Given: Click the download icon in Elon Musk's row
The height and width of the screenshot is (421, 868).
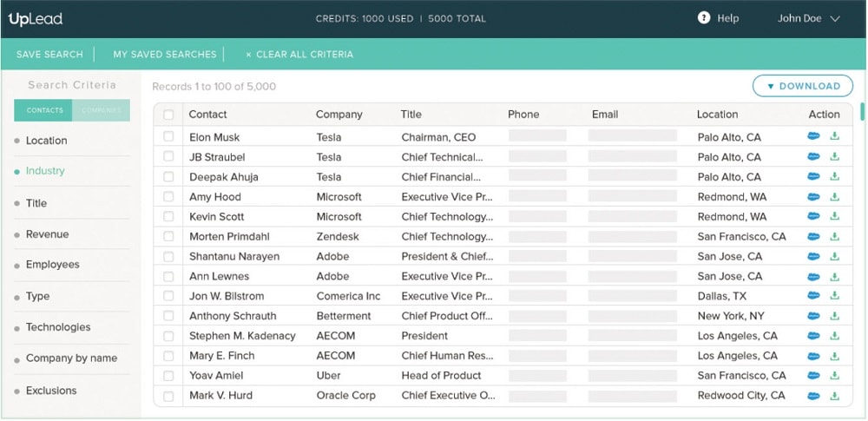Looking at the screenshot, I should tap(834, 136).
